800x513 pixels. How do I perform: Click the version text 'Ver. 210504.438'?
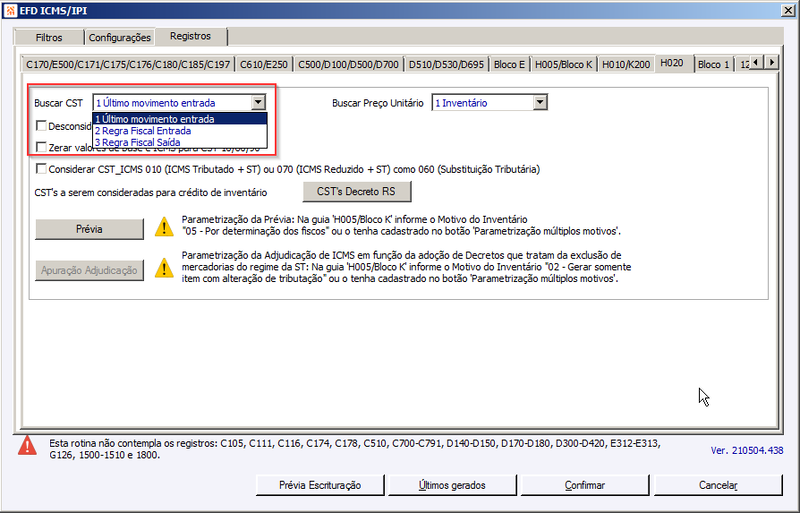746,450
